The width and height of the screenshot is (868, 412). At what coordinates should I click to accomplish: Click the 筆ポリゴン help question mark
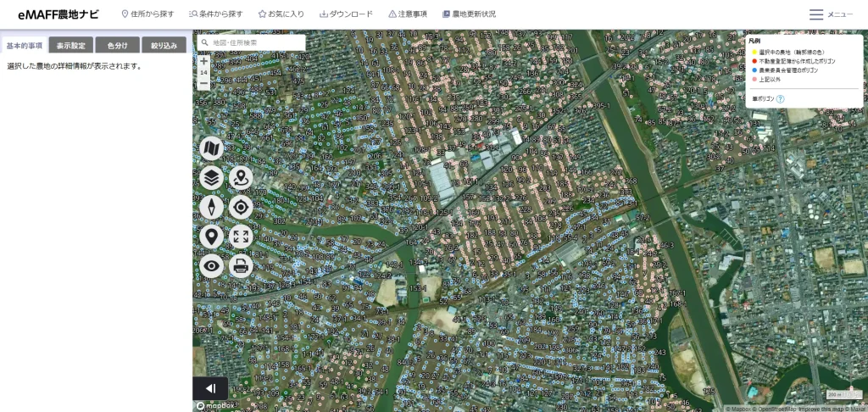(780, 99)
